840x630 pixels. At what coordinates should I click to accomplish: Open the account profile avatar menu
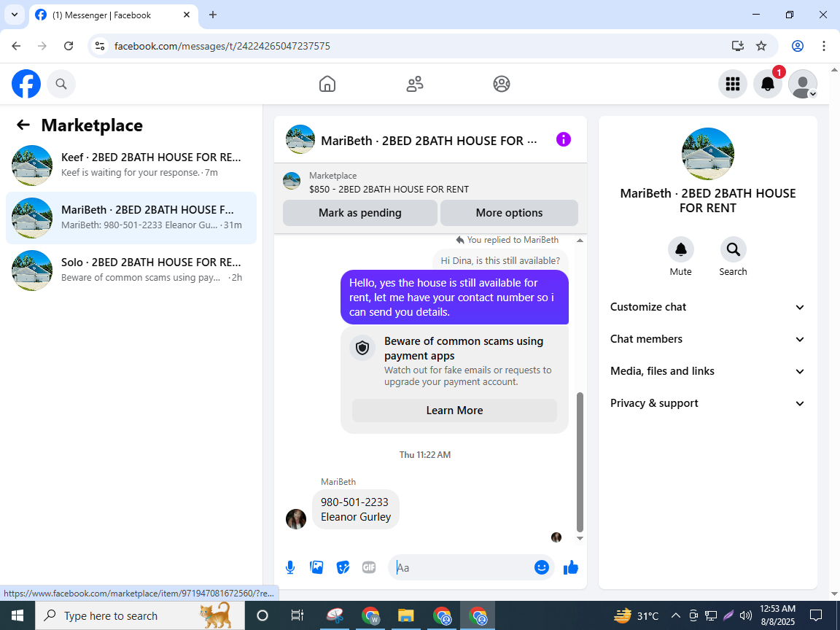click(803, 84)
